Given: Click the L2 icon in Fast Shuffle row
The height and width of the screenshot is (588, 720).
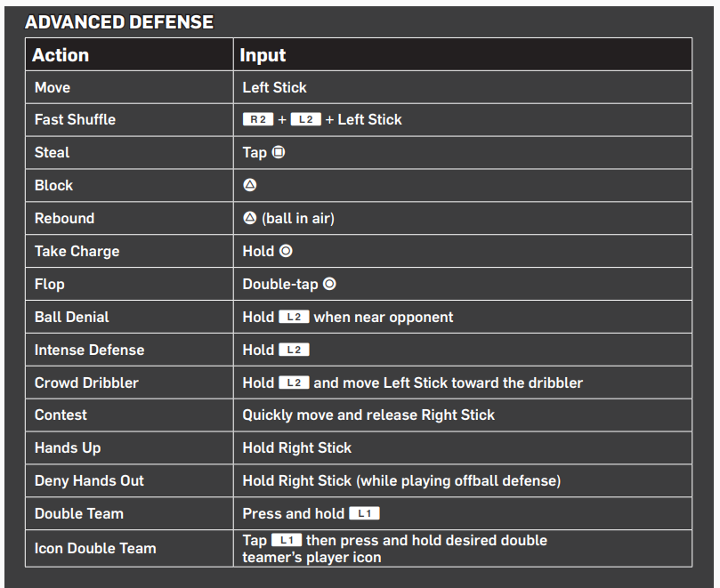Looking at the screenshot, I should pos(306,119).
